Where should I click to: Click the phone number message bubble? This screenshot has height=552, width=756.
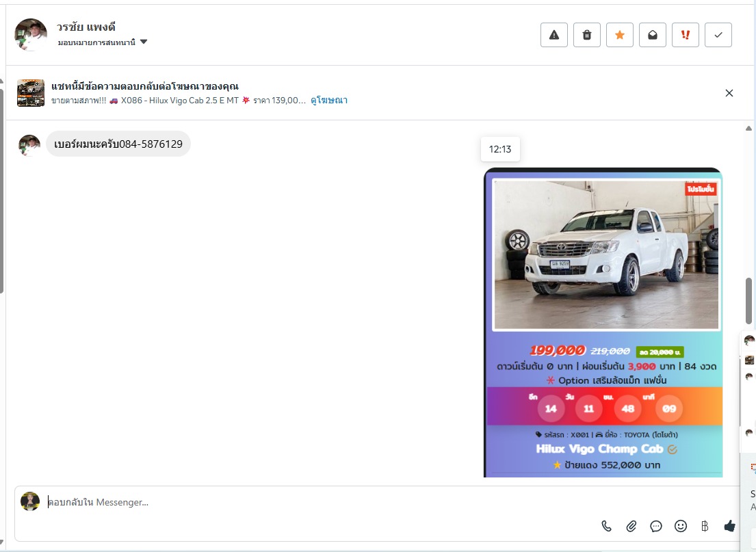point(118,144)
